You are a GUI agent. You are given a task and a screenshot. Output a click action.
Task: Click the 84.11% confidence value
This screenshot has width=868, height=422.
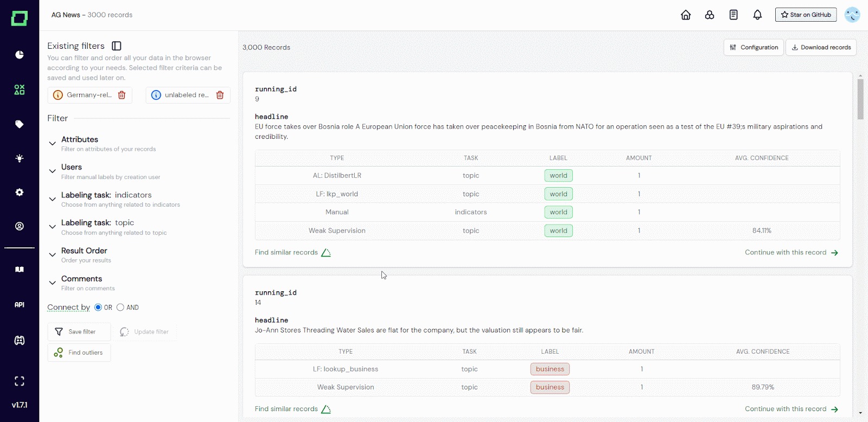coord(762,231)
